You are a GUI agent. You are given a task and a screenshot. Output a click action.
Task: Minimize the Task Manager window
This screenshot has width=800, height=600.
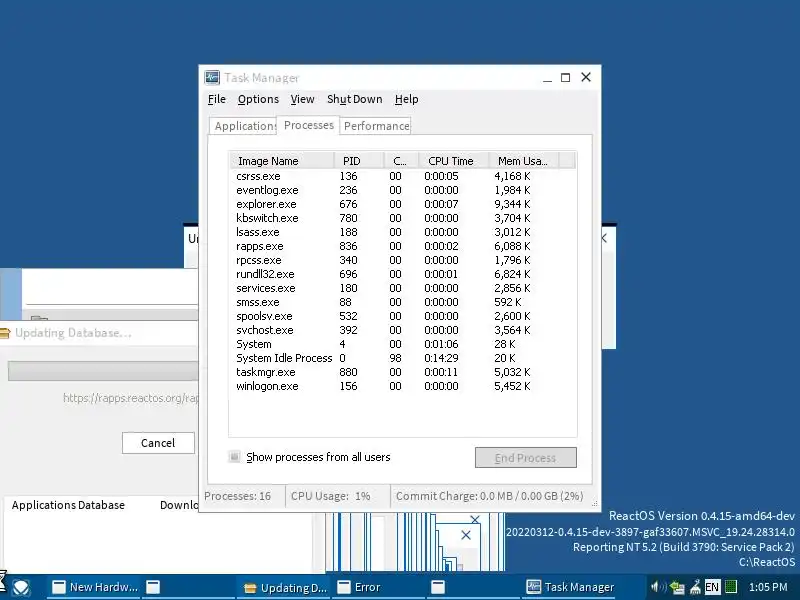coord(547,78)
